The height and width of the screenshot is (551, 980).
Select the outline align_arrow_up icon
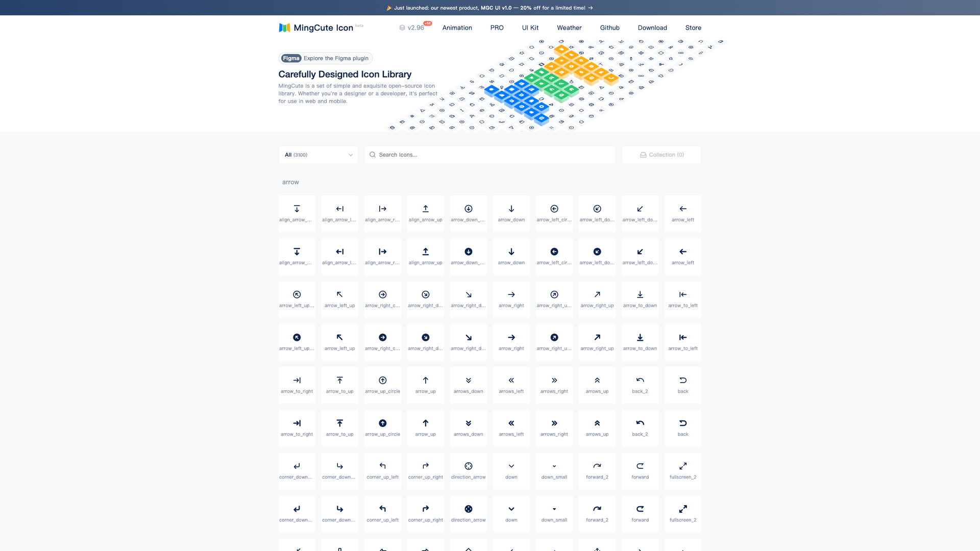[x=425, y=209]
